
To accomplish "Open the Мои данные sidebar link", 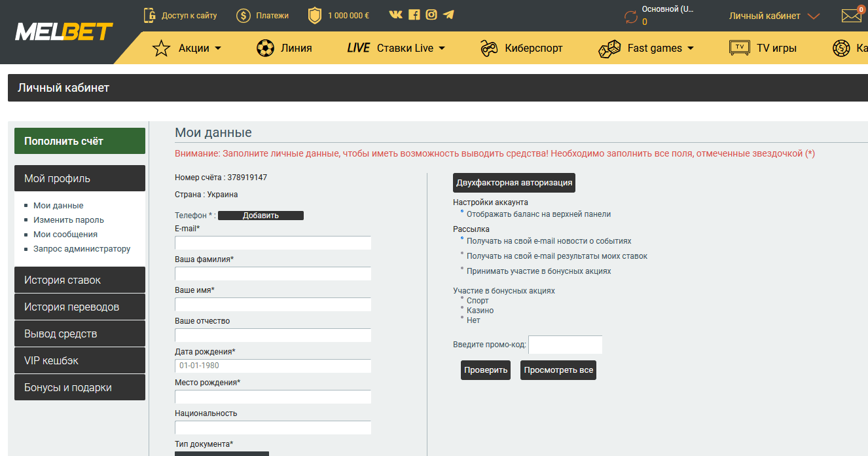I will pos(58,206).
